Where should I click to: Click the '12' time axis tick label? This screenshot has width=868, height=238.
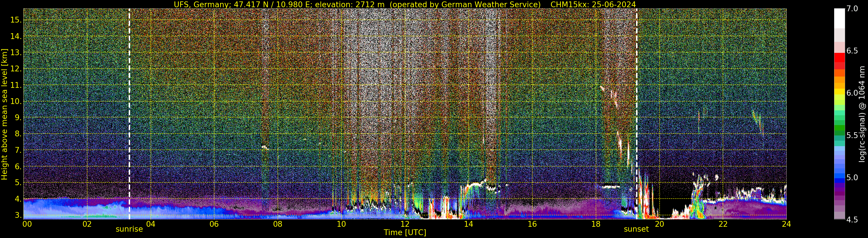(x=405, y=224)
